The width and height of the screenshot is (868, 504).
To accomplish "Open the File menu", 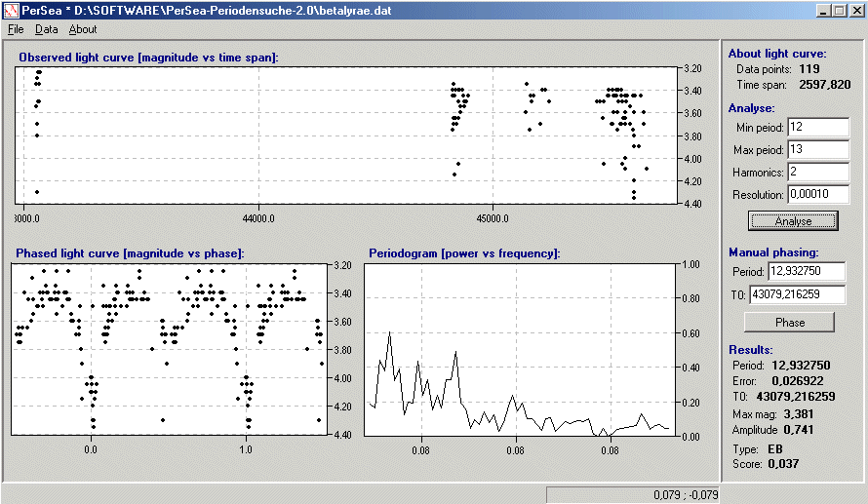I will (16, 29).
